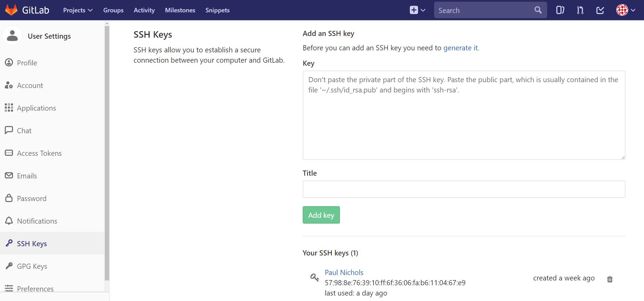
Task: Open the todos checkmark icon
Action: point(600,10)
